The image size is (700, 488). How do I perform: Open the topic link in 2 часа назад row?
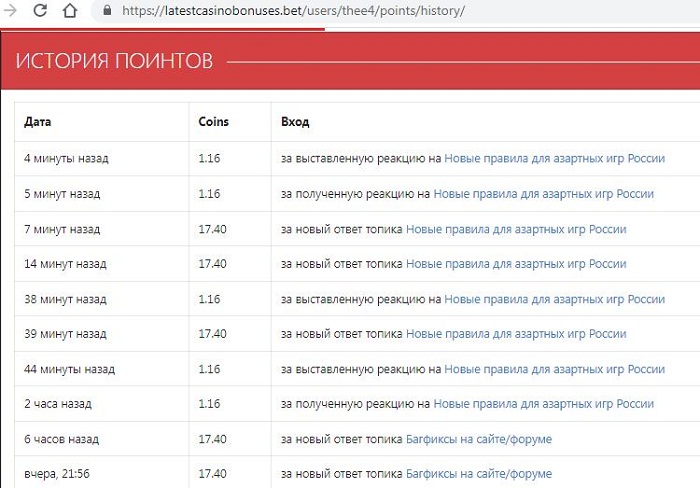coord(543,404)
